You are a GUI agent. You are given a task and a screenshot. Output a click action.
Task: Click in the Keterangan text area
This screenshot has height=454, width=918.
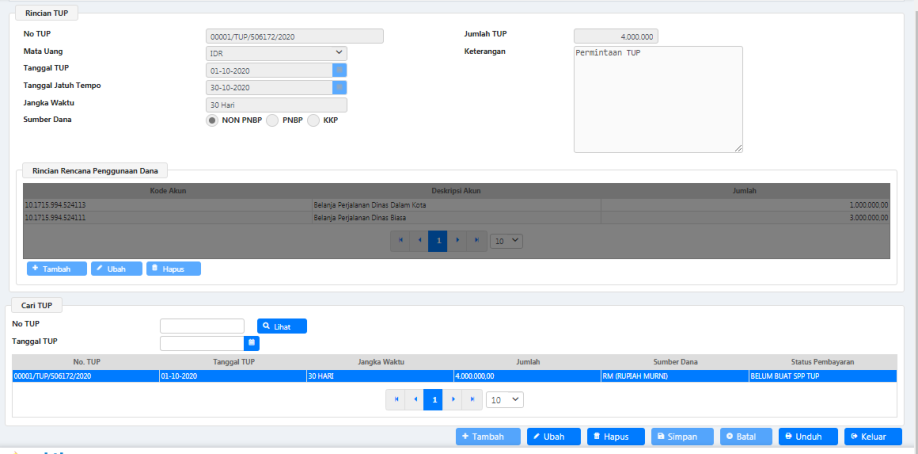click(657, 99)
